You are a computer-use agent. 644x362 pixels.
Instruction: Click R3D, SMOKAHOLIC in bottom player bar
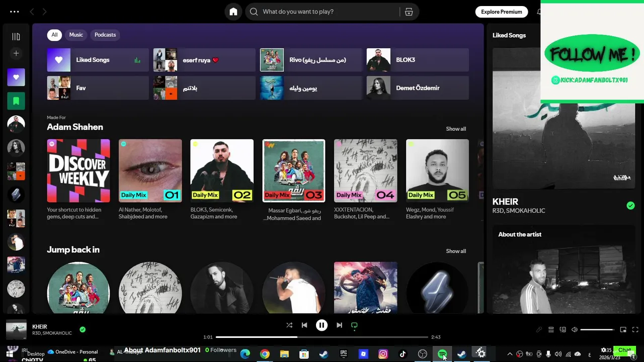tap(52, 333)
